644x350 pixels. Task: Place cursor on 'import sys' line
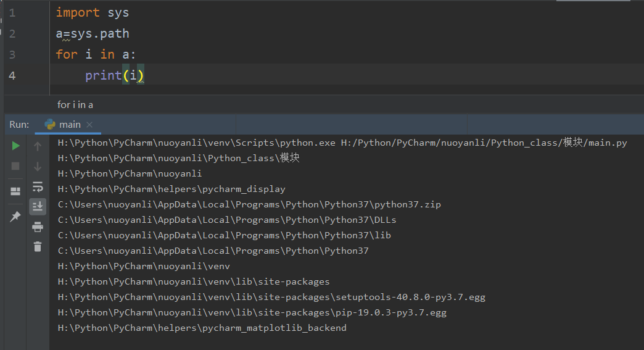click(x=93, y=13)
